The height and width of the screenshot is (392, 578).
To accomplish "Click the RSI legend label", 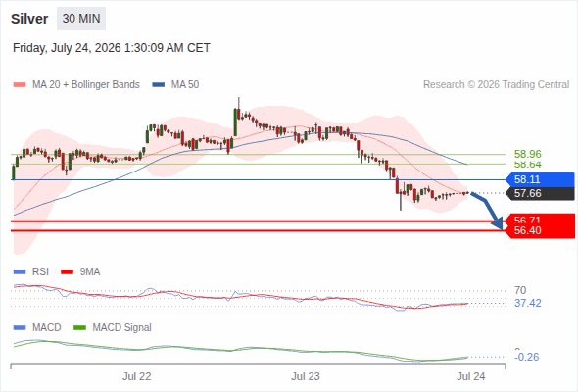I will click(40, 272).
